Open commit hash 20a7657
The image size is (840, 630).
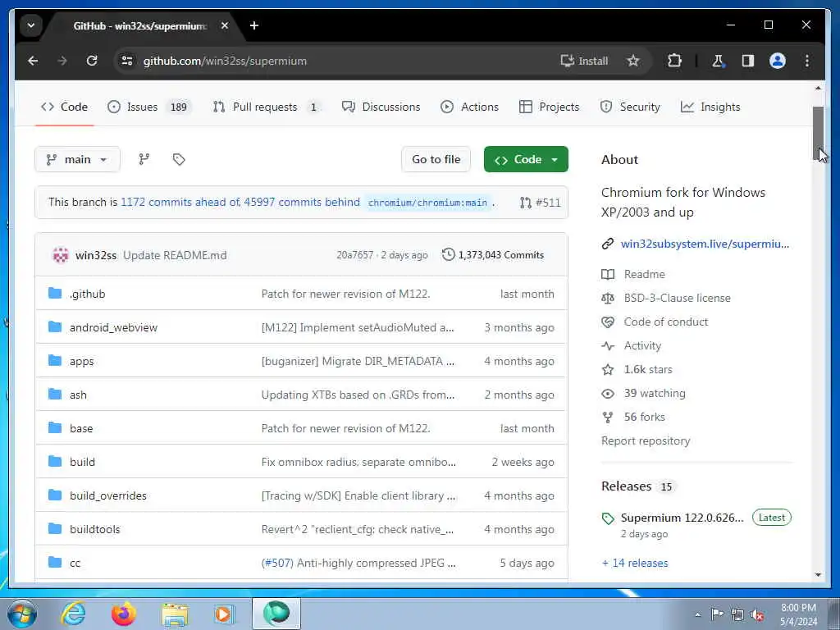point(354,256)
